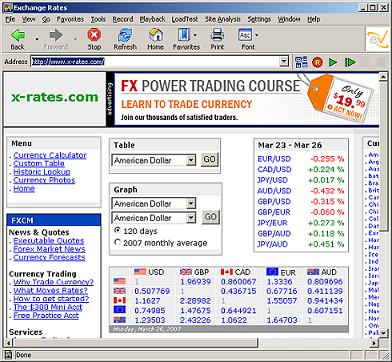Image resolution: width=392 pixels, height=362 pixels.
Task: Click the Refresh toolbar icon
Action: coord(125,35)
